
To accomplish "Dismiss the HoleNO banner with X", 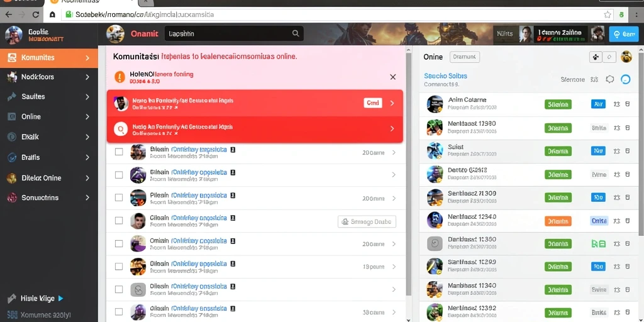I will (x=392, y=77).
